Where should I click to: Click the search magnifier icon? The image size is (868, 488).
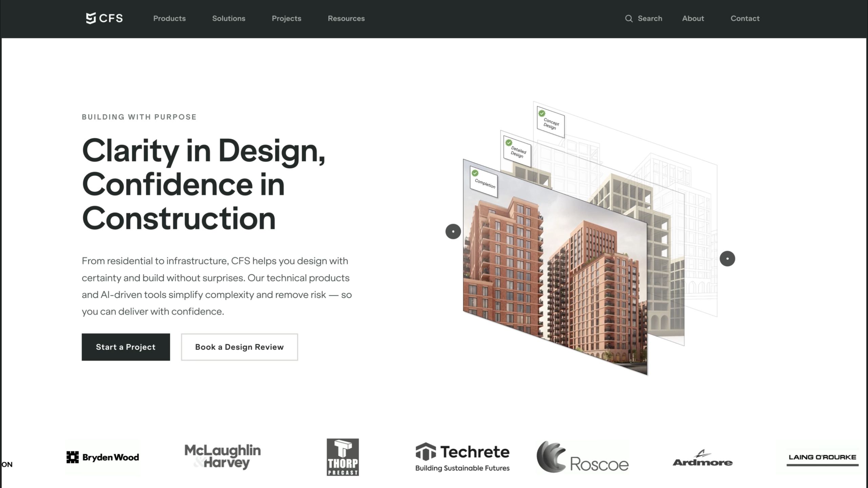click(x=629, y=19)
